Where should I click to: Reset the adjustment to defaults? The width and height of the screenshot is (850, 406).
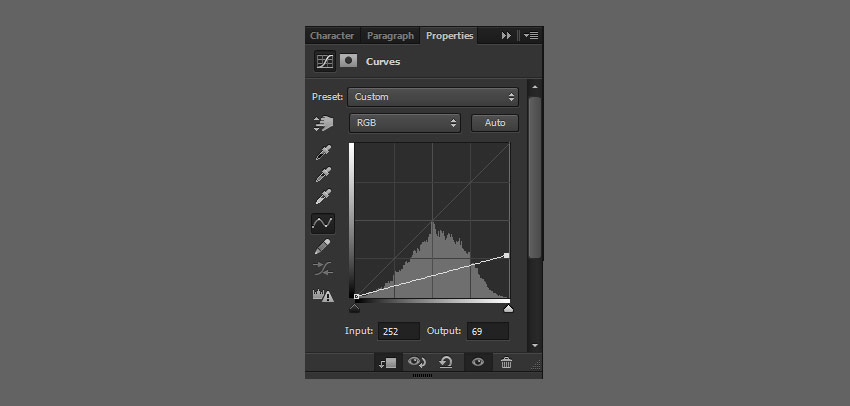tap(446, 362)
